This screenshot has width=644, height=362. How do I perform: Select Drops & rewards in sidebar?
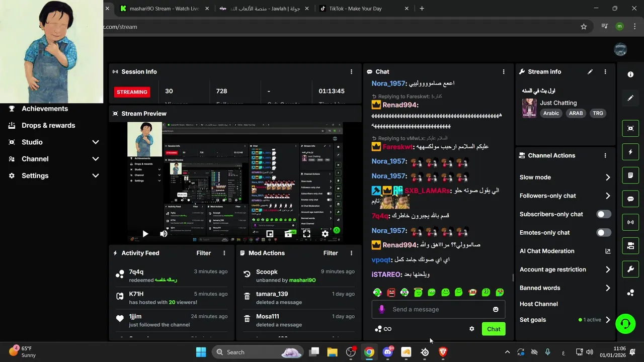[48, 125]
